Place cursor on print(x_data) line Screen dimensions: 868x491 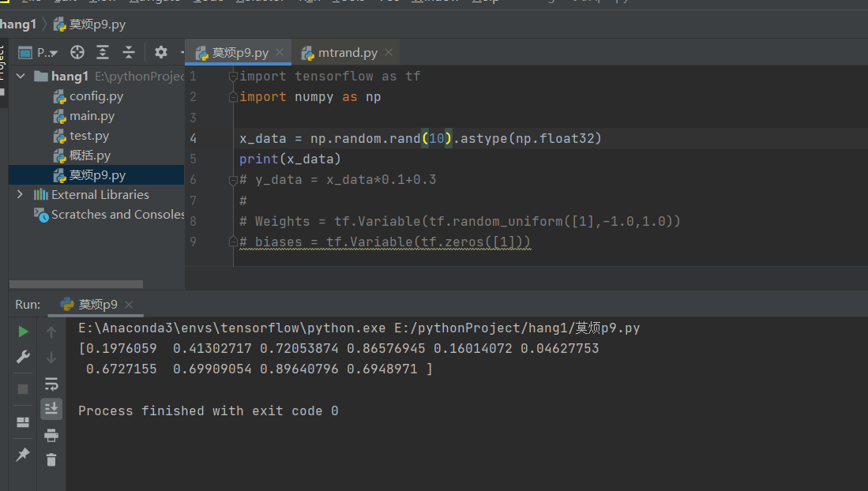coord(290,159)
